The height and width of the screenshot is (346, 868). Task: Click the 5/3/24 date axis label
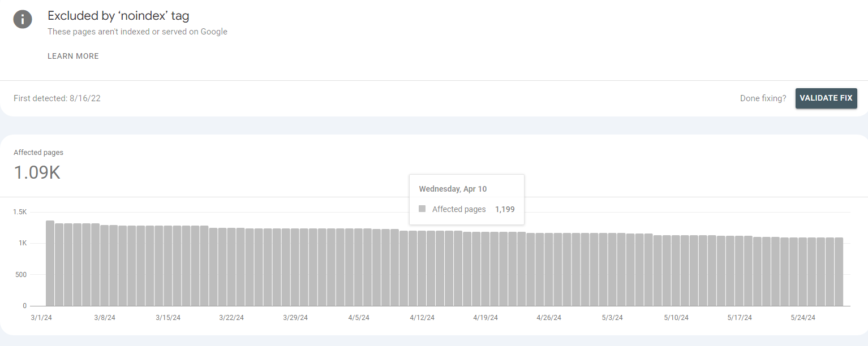612,318
